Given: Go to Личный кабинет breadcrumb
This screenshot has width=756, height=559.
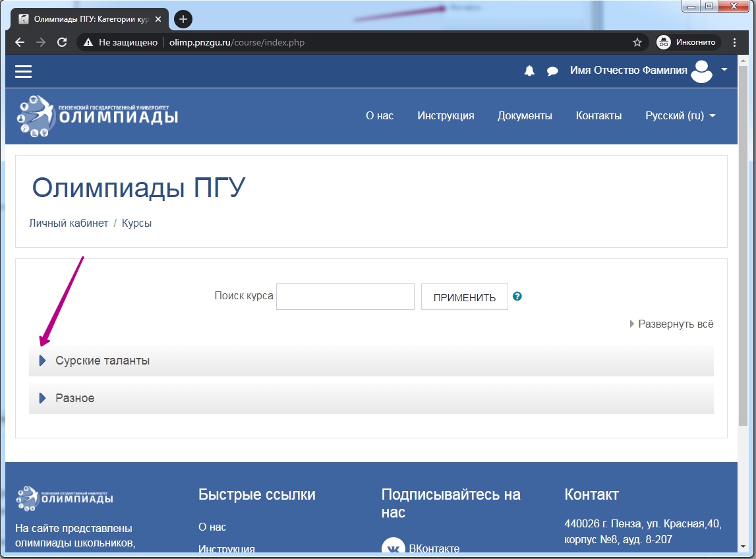Looking at the screenshot, I should (69, 223).
